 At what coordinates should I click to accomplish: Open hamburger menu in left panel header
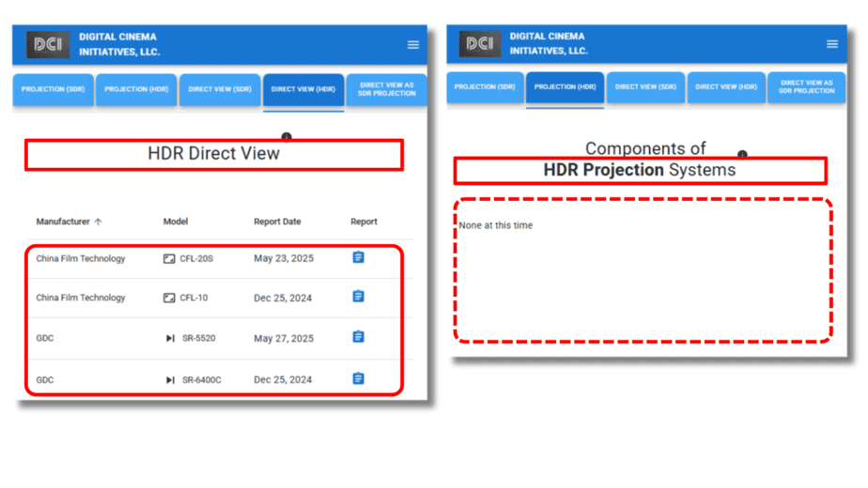click(x=413, y=44)
